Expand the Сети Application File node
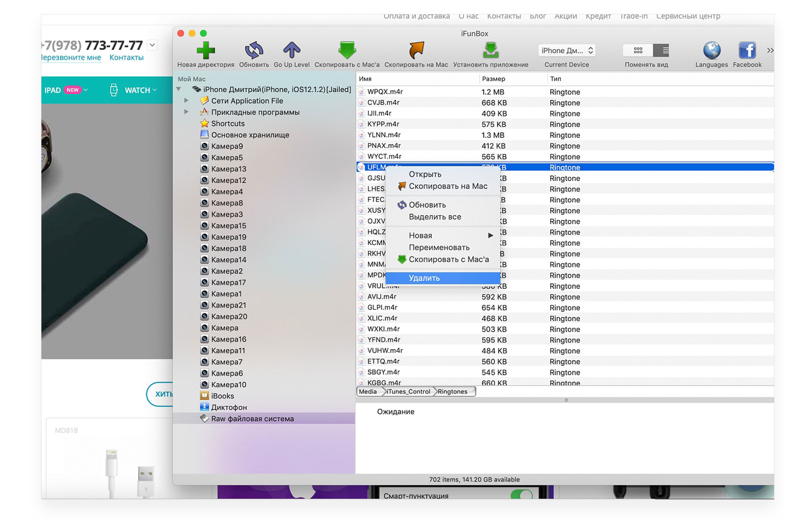 click(x=186, y=101)
